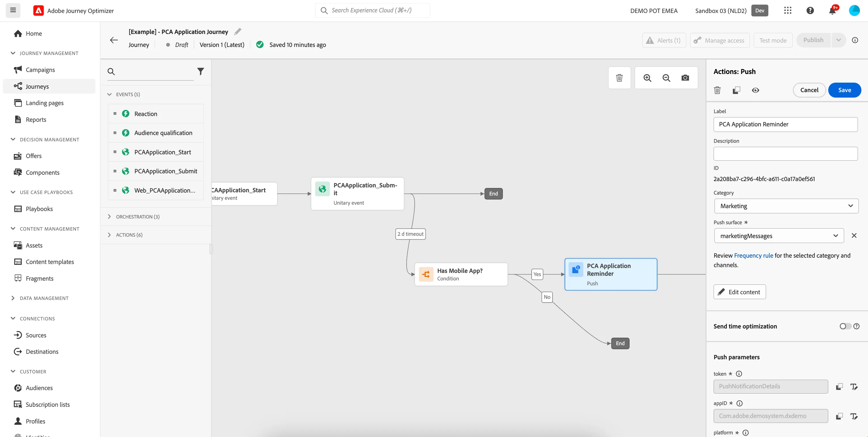868x437 pixels.
Task: Click the Description input field
Action: 785,154
